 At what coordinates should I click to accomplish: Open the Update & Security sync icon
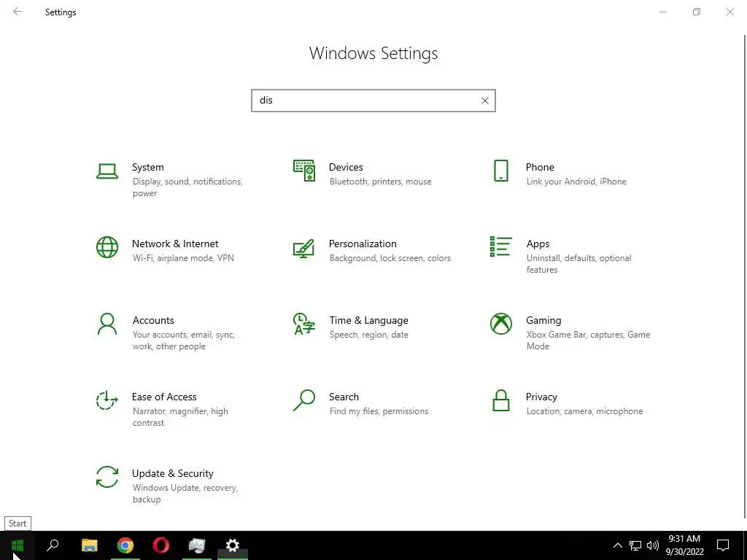click(x=107, y=477)
